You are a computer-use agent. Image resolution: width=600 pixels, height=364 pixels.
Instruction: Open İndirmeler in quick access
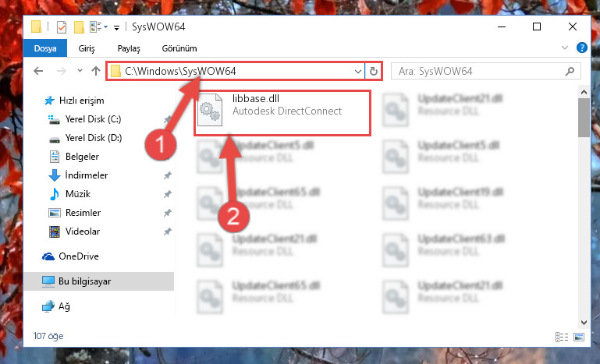[x=87, y=175]
